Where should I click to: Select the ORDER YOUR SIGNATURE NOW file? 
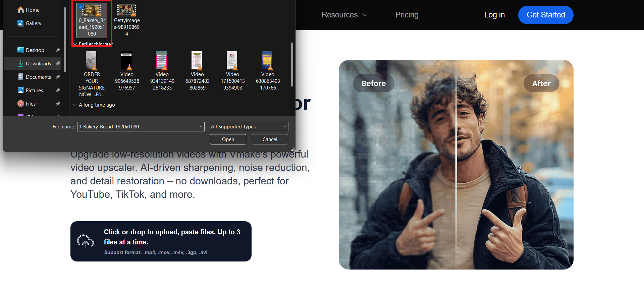coord(92,74)
